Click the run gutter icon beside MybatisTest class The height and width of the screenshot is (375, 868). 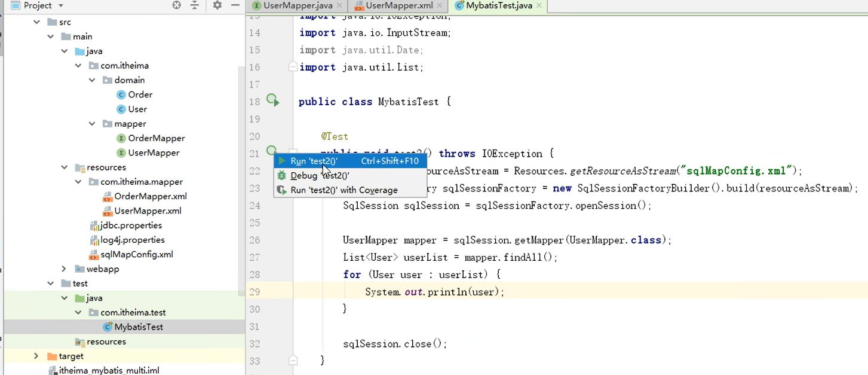[x=272, y=100]
